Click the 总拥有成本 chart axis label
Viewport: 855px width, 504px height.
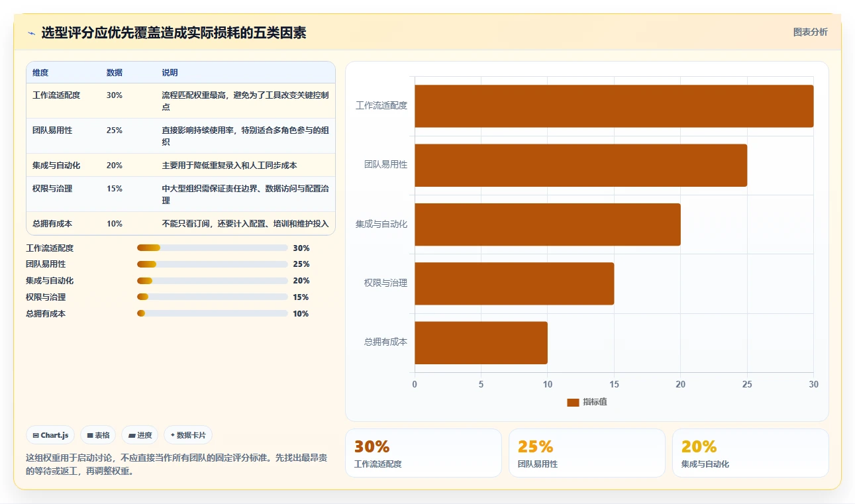(385, 342)
